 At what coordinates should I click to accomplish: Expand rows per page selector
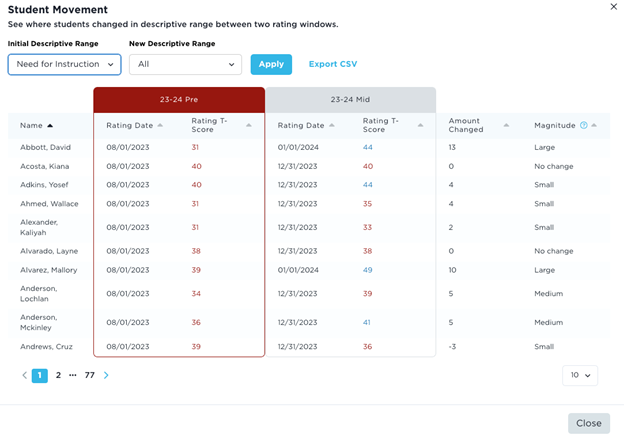579,375
